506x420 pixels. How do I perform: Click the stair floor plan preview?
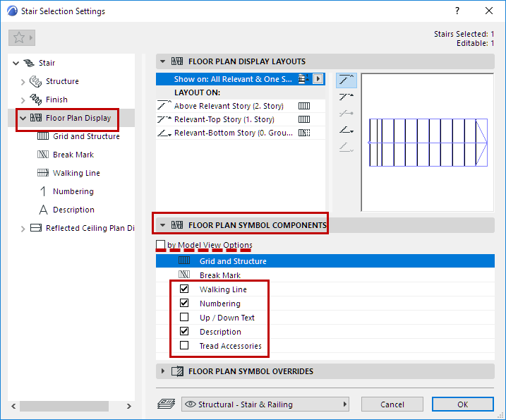428,143
